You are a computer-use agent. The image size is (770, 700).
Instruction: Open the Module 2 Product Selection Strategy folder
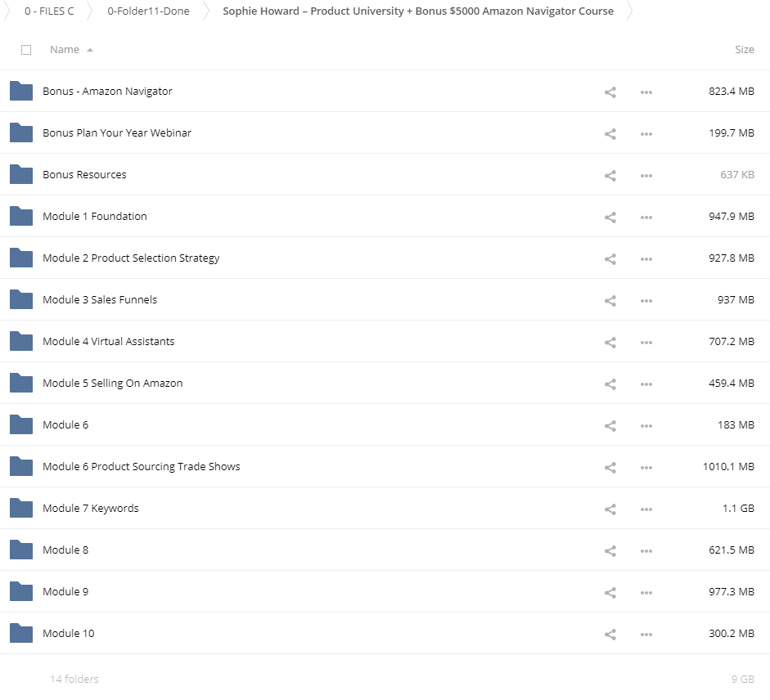click(x=131, y=258)
